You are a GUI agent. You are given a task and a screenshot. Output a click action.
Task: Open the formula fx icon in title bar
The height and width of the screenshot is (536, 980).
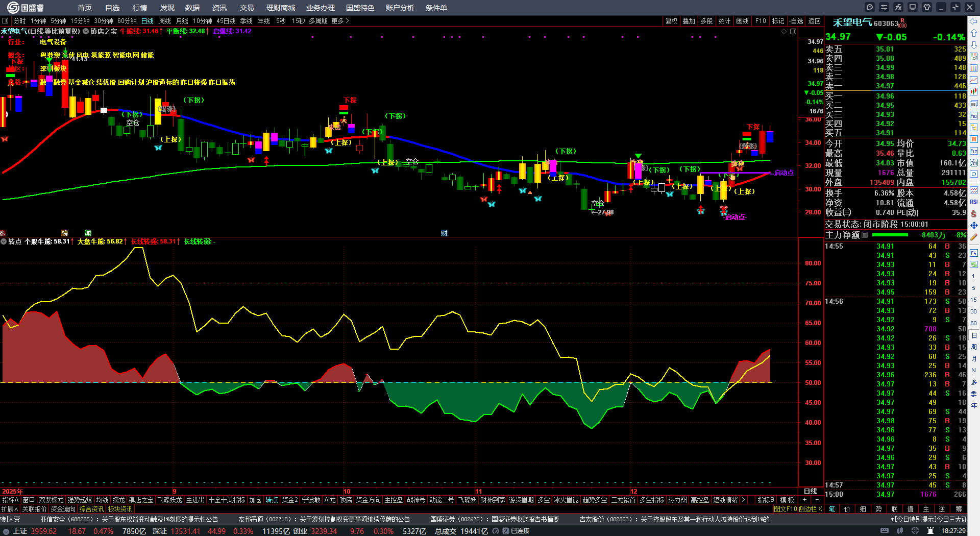898,7
